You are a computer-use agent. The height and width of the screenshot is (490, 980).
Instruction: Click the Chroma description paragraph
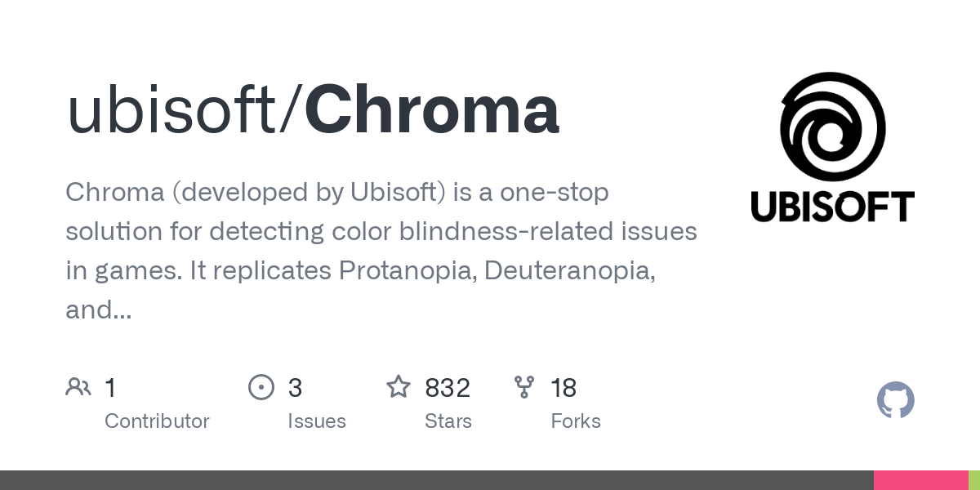(x=381, y=251)
